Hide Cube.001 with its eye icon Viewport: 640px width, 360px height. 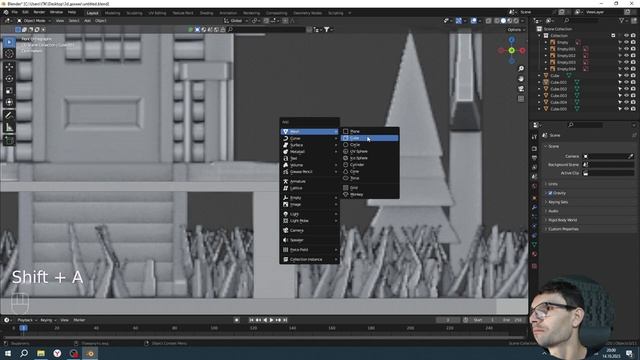(627, 82)
